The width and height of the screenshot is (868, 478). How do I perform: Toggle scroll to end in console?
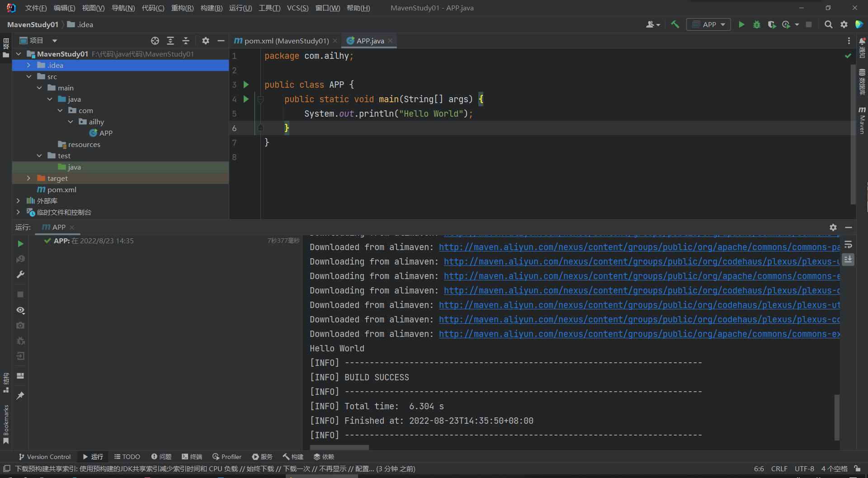click(x=848, y=260)
